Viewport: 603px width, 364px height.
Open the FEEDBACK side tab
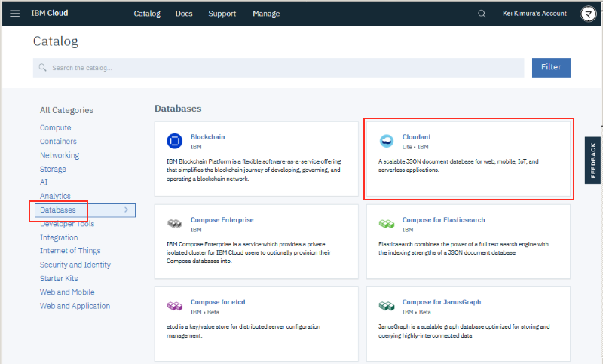pyautogui.click(x=593, y=160)
